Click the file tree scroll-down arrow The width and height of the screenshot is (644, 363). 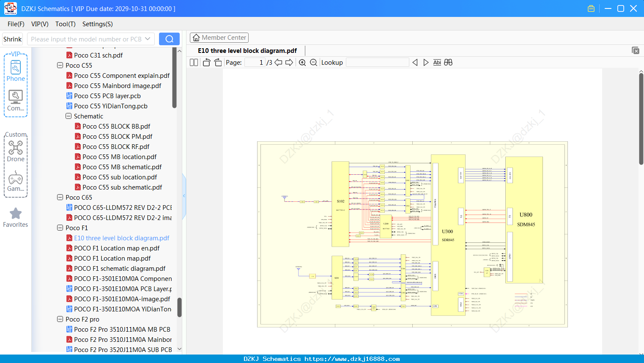pos(179,349)
